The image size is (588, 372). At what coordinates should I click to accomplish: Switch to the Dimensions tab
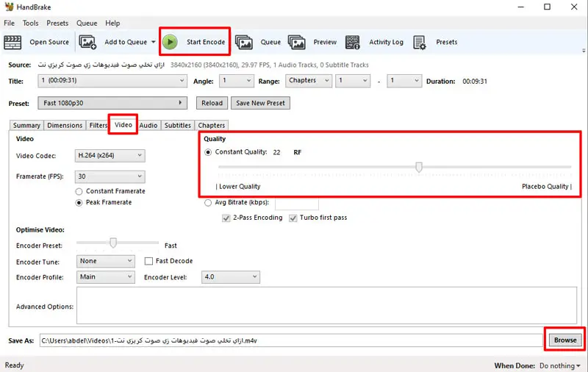[65, 125]
